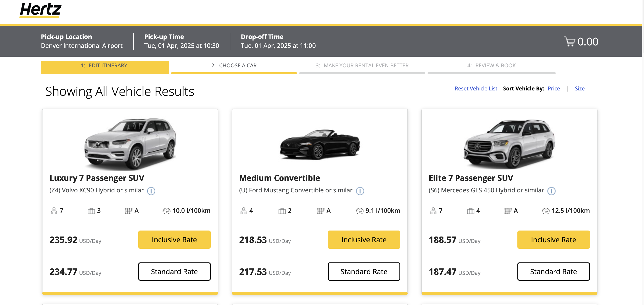
Task: Click passenger icon on Luxury 7 Passenger SUV
Action: pyautogui.click(x=54, y=211)
